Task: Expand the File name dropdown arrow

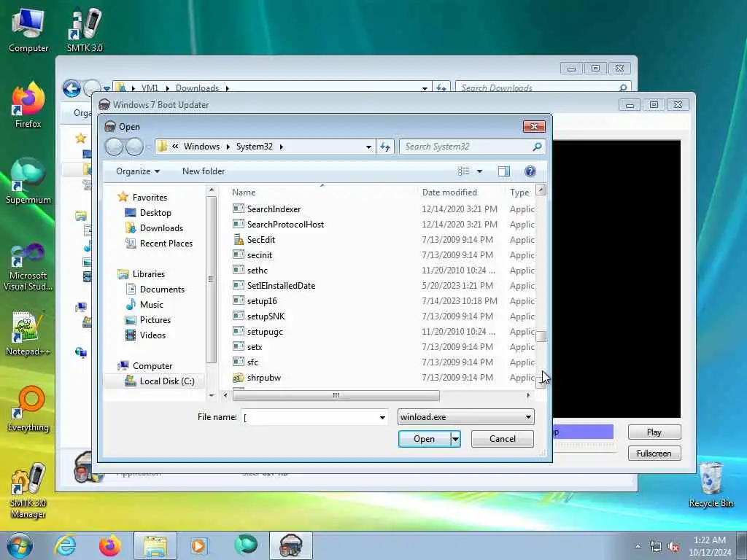Action: 382,418
